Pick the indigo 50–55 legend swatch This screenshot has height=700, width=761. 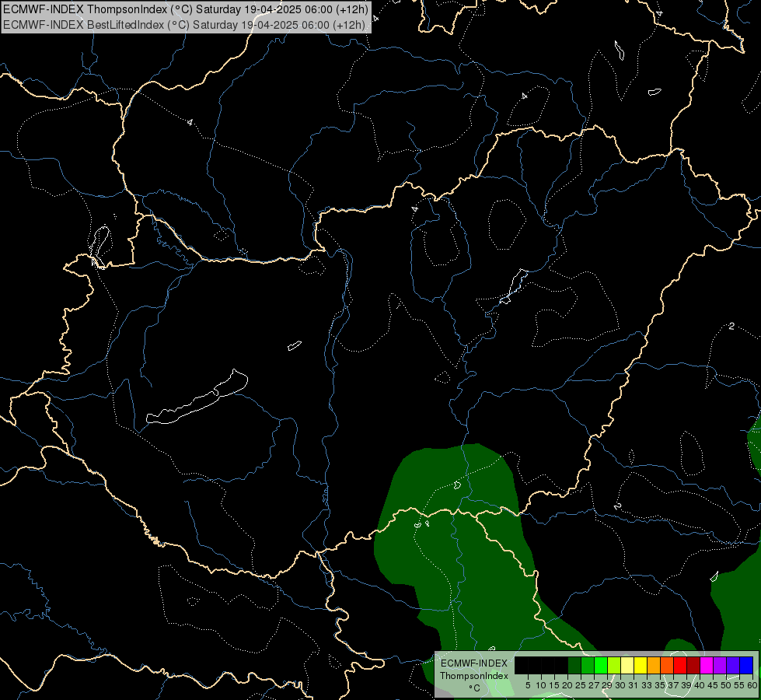click(733, 665)
